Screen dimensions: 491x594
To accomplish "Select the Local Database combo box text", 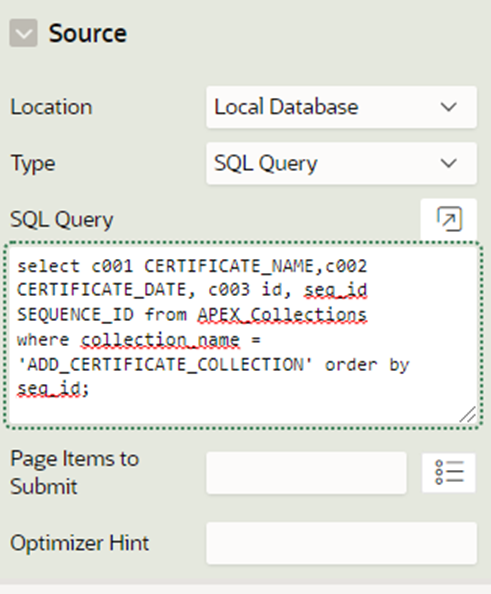I will pos(286,107).
